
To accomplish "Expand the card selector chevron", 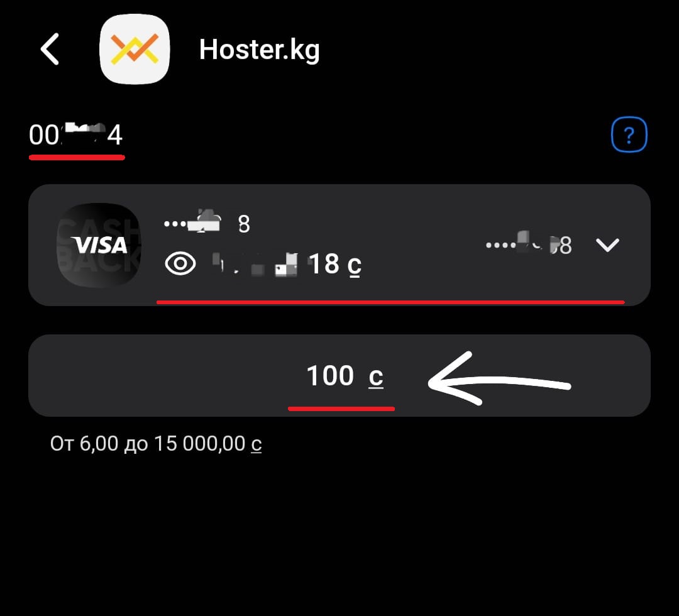I will pos(607,245).
